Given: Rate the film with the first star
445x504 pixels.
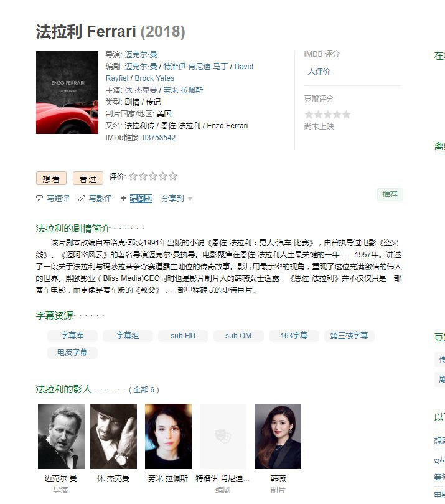Looking at the screenshot, I should coord(133,176).
